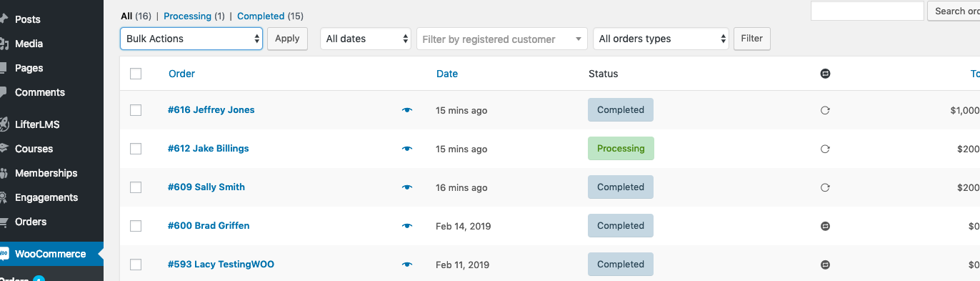Click renewal icon for Sally Smith order
Image resolution: width=980 pixels, height=281 pixels.
pos(825,187)
